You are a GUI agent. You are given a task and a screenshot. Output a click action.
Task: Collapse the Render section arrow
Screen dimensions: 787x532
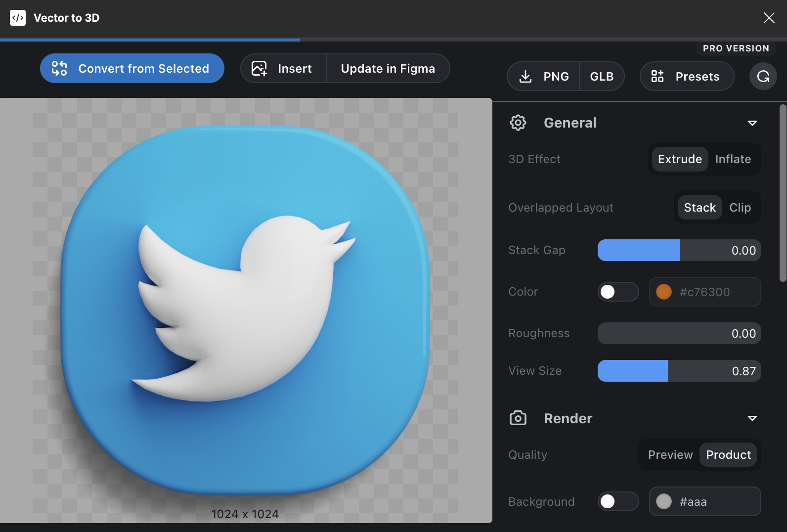point(752,419)
